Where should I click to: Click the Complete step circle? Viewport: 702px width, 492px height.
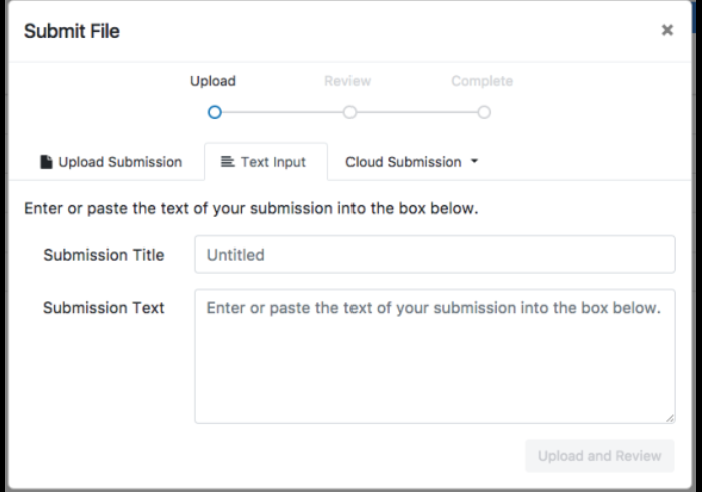click(x=484, y=112)
